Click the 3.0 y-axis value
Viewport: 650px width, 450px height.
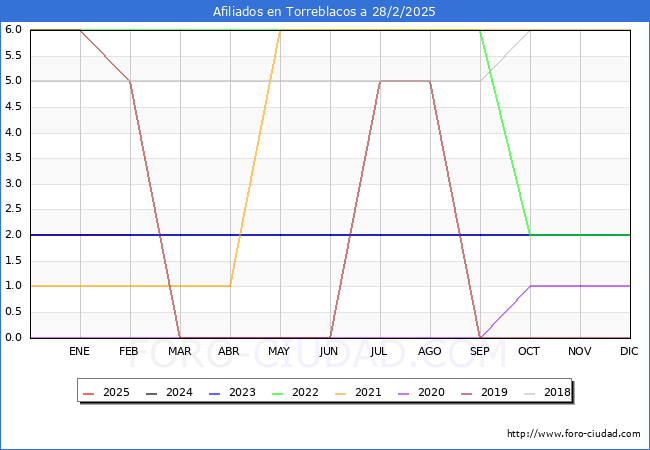pyautogui.click(x=13, y=184)
